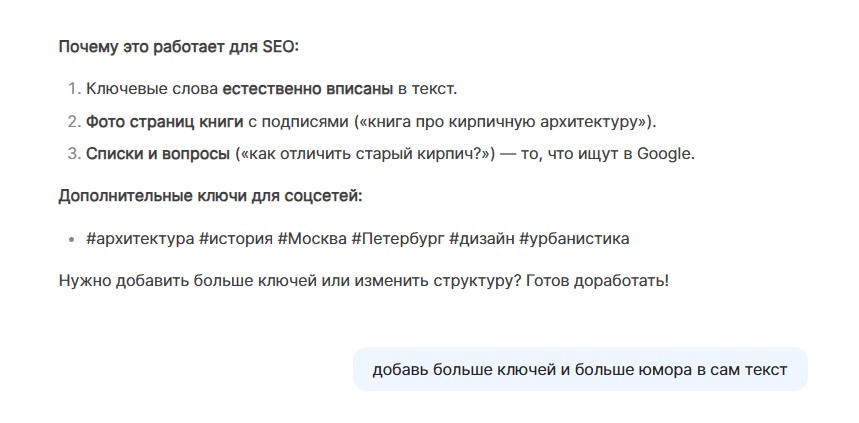Click the bold phrase "Фото страниц книги"
Viewport: 859px width, 423px height.
[x=164, y=121]
